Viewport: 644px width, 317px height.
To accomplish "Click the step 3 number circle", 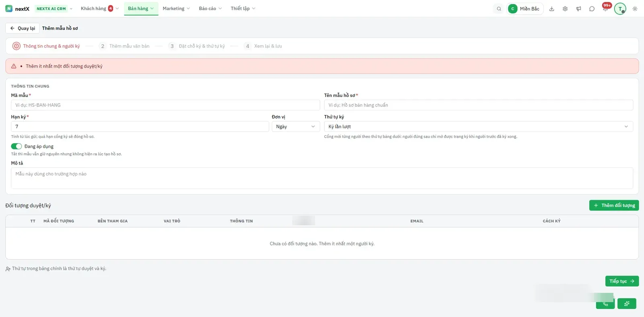I will tap(172, 46).
